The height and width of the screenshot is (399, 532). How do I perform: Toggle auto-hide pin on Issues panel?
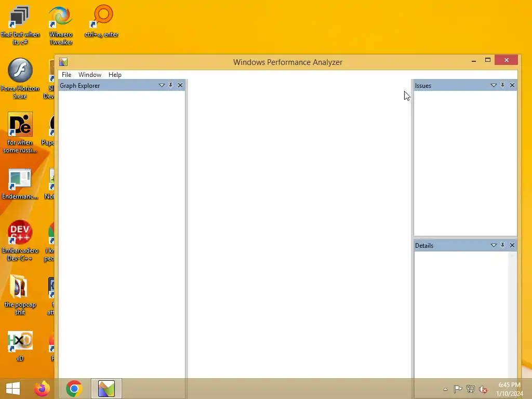coord(503,85)
